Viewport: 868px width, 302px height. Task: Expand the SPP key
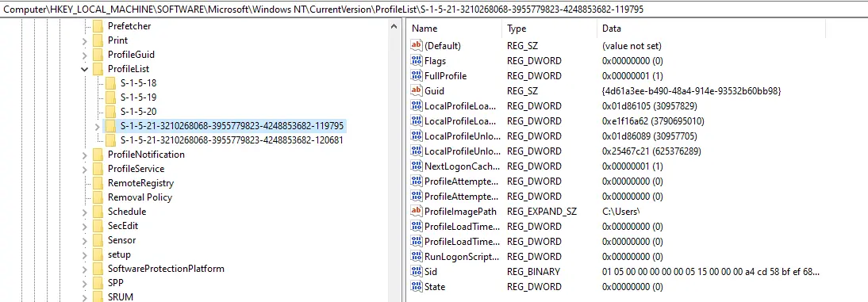85,283
